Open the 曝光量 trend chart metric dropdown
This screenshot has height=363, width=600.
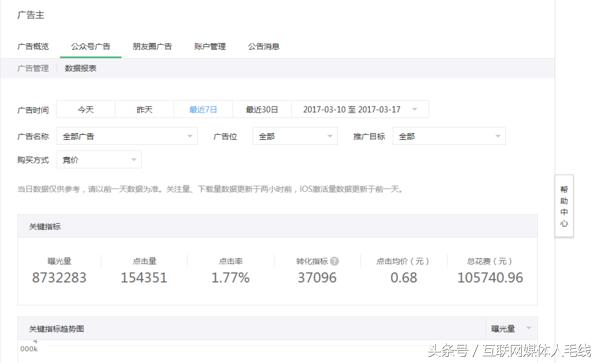[x=511, y=329]
